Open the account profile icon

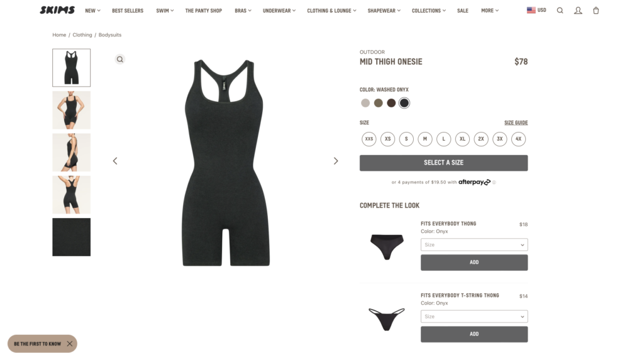click(x=578, y=11)
